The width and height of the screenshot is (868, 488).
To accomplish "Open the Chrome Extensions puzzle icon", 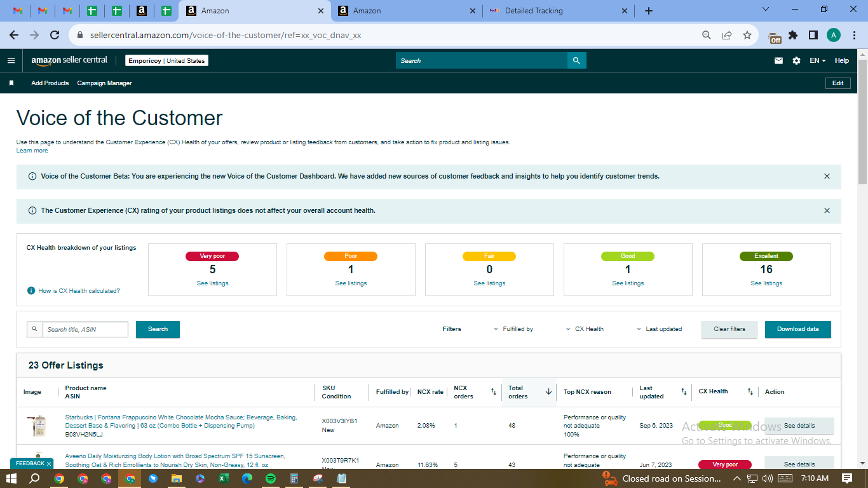I will tap(793, 35).
